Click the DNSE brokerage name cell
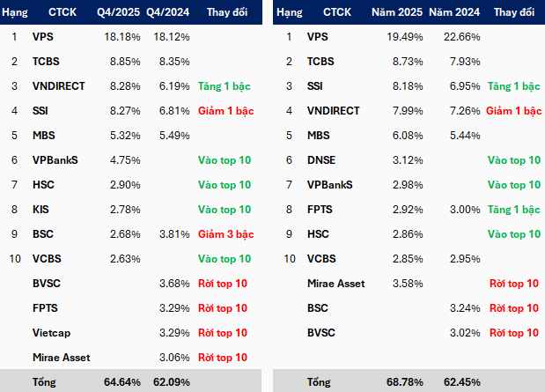The image size is (545, 392). tap(323, 160)
